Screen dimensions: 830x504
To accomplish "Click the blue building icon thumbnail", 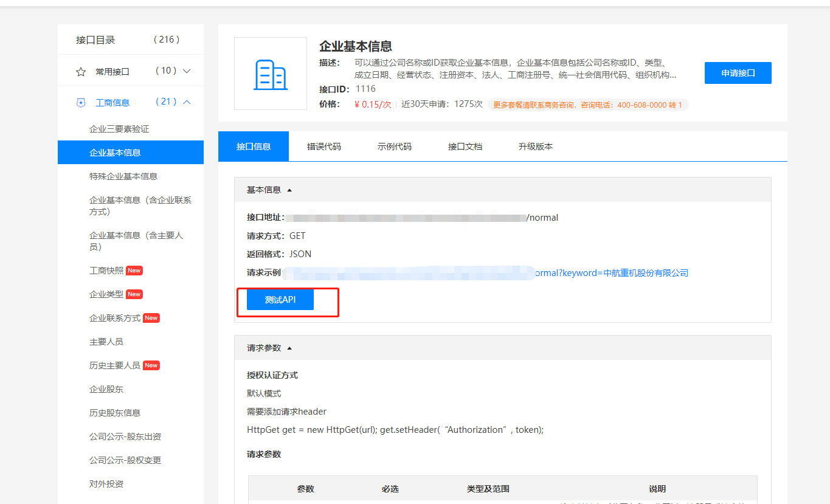I will 271,74.
